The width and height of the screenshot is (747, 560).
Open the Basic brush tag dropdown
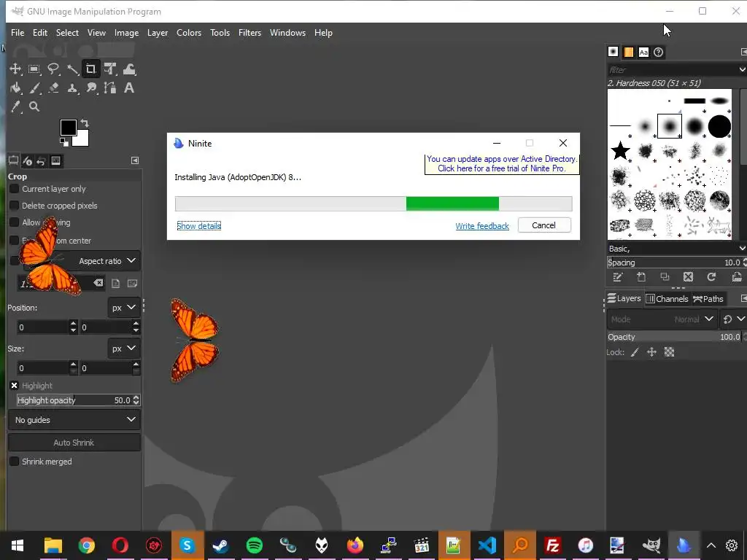[x=742, y=249]
